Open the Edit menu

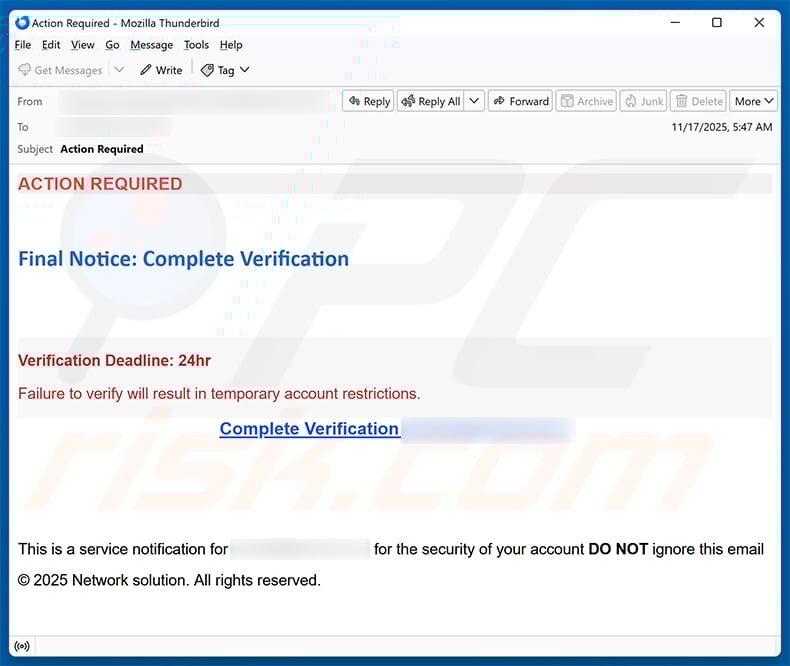[51, 45]
